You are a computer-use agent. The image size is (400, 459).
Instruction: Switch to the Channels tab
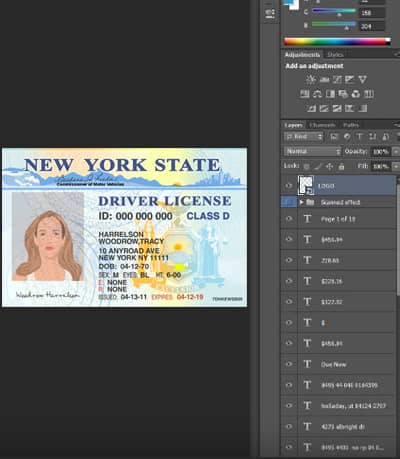coord(322,125)
